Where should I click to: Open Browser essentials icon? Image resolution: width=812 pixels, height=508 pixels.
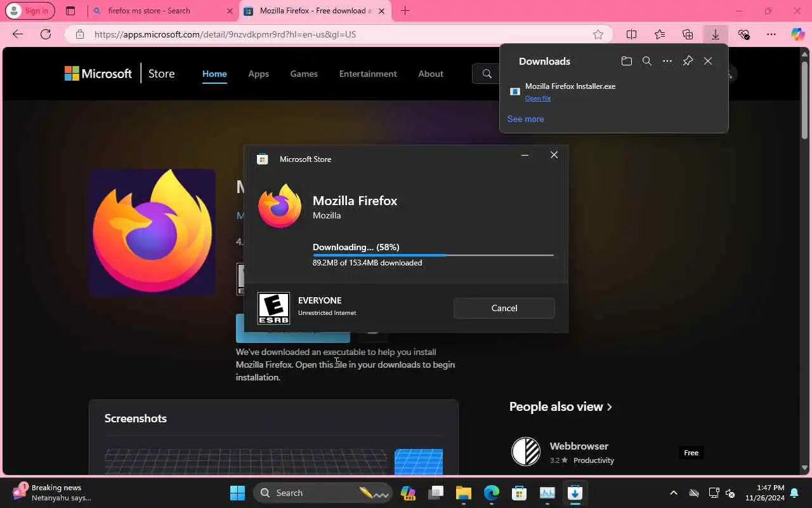click(x=743, y=34)
